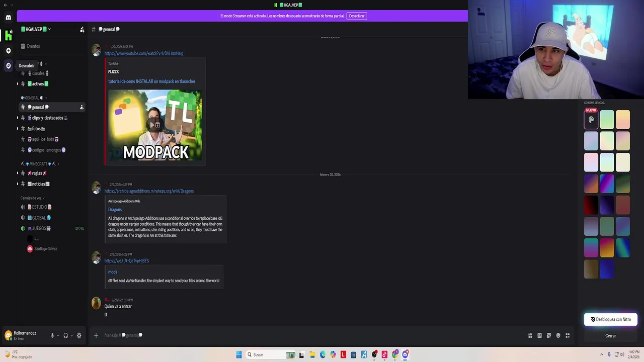Viewport: 644px width, 362px height.
Task: Play the MODPACK video thumbnail
Action: click(155, 125)
